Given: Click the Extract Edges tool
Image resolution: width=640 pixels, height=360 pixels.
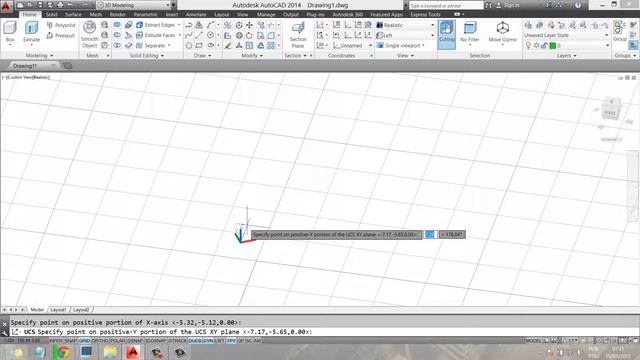Looking at the screenshot, I should click(x=156, y=25).
